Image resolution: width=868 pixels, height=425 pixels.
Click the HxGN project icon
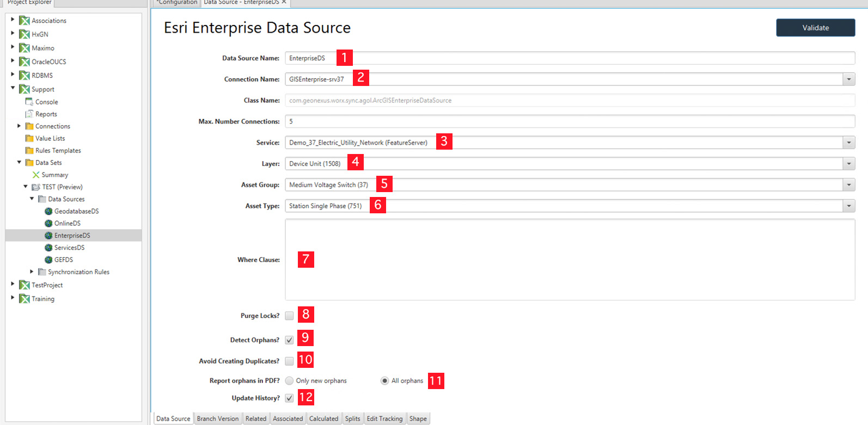click(25, 34)
